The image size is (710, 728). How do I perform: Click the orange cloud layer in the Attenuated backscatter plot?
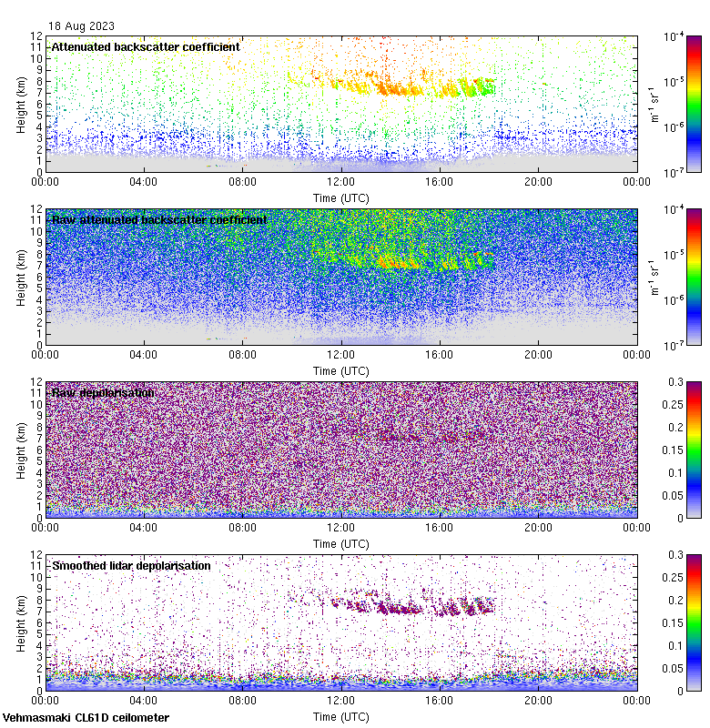(x=400, y=88)
